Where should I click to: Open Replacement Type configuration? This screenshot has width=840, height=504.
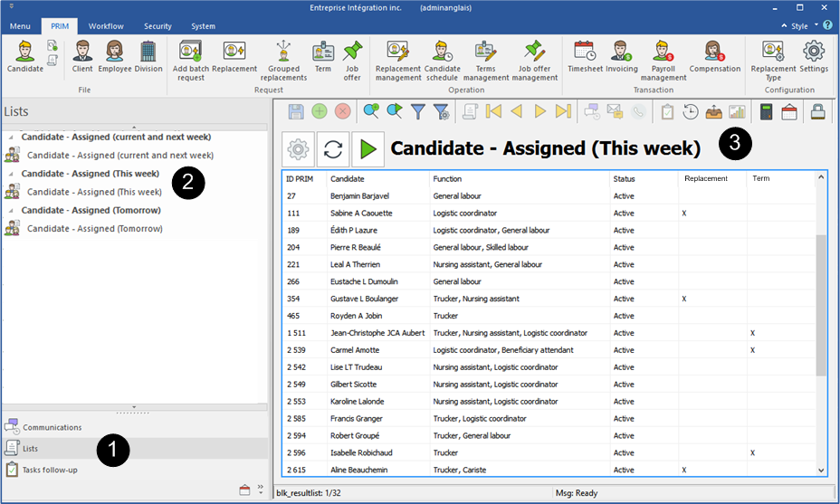click(x=773, y=61)
